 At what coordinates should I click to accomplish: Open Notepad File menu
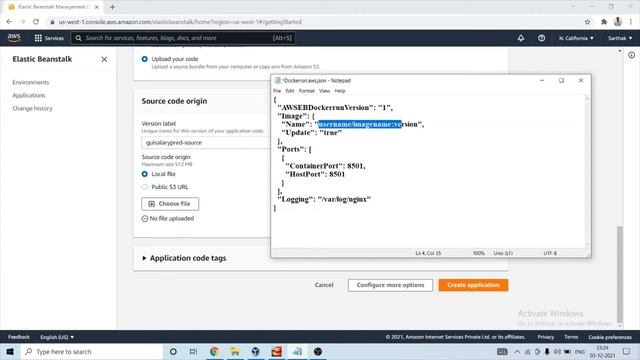[277, 91]
